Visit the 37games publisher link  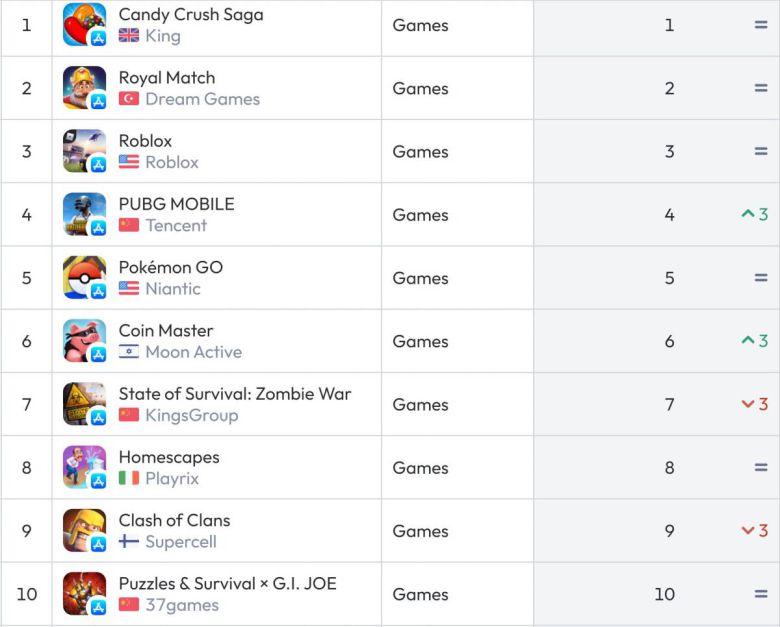pos(182,605)
